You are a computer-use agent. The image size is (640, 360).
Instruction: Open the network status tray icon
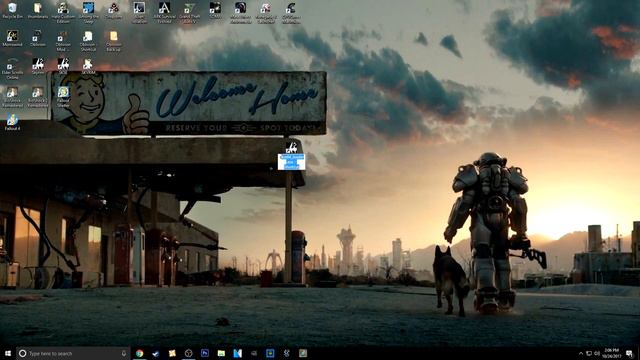pyautogui.click(x=589, y=353)
